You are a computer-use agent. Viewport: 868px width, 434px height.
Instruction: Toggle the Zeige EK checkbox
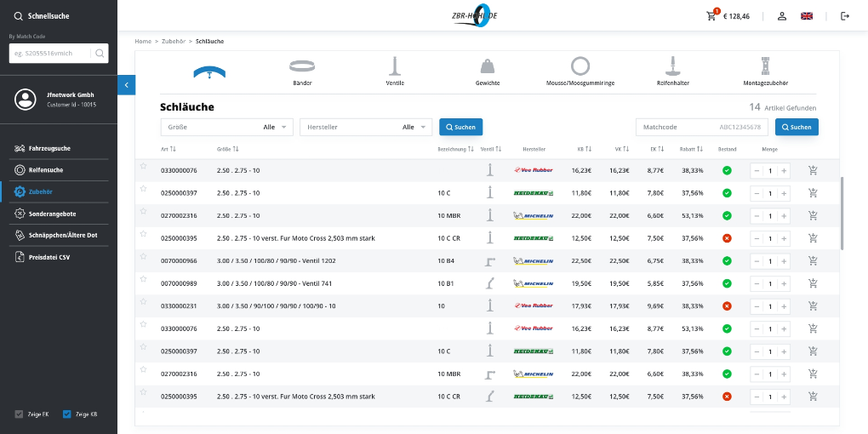tap(20, 414)
